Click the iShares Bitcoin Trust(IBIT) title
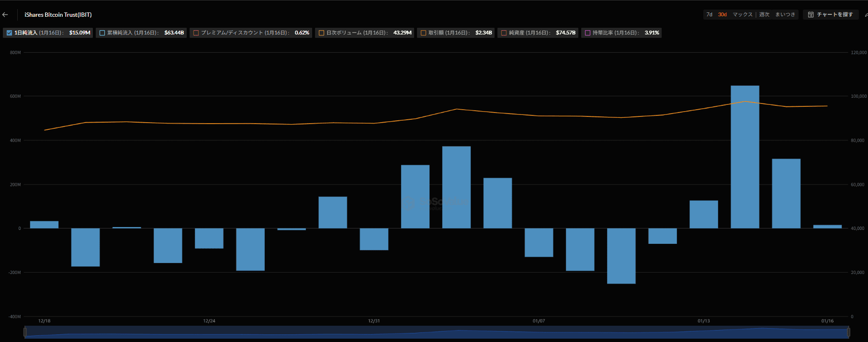This screenshot has height=342, width=868. tap(58, 15)
